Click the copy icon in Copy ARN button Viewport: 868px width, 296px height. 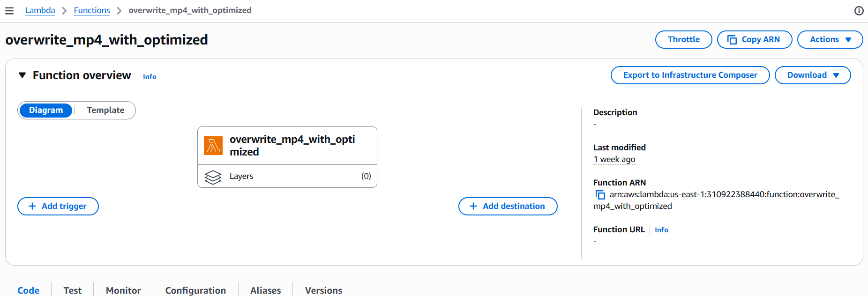[732, 40]
